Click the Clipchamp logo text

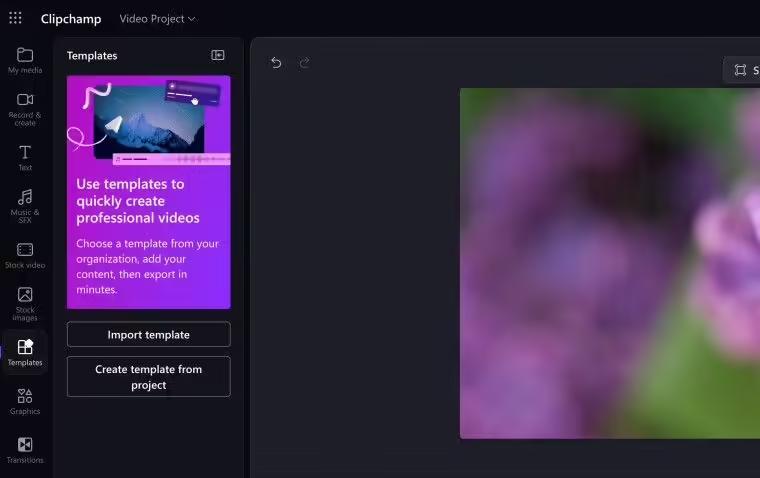[71, 19]
